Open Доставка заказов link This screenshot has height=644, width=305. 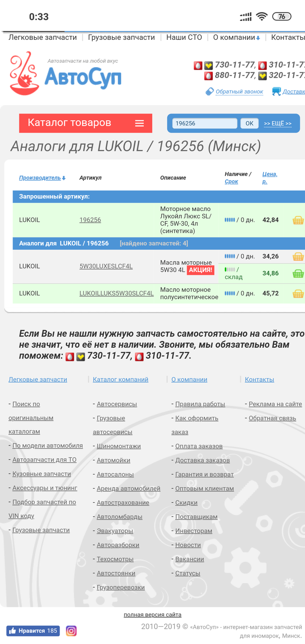[x=203, y=460]
